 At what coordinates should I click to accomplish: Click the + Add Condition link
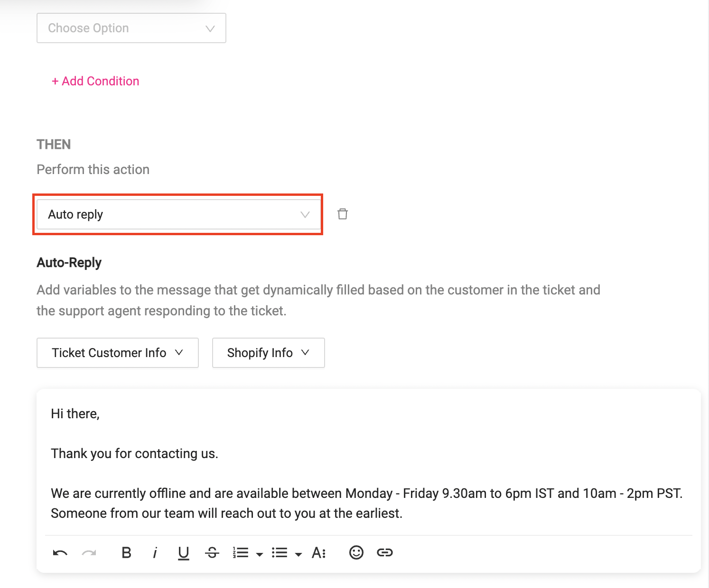[95, 81]
